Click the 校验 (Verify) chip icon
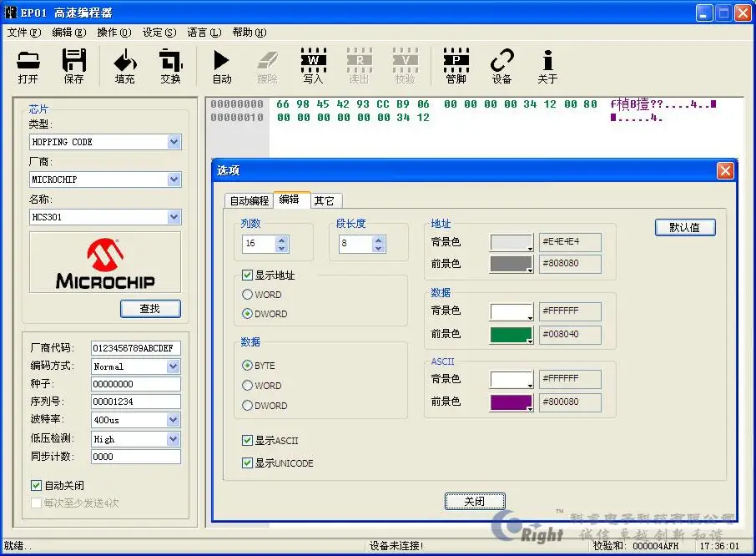 tap(405, 66)
